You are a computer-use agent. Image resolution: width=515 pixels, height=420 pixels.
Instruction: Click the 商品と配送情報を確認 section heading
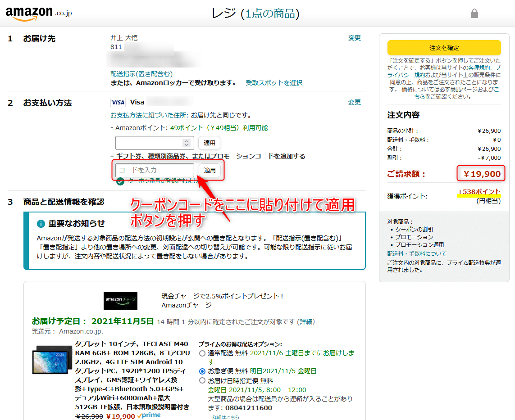click(x=64, y=202)
